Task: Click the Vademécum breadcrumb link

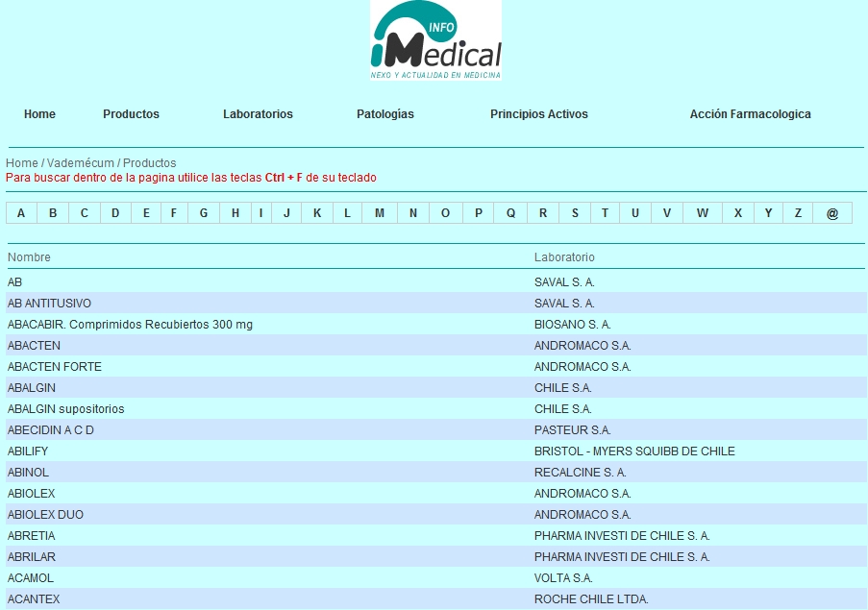Action: coord(77,162)
